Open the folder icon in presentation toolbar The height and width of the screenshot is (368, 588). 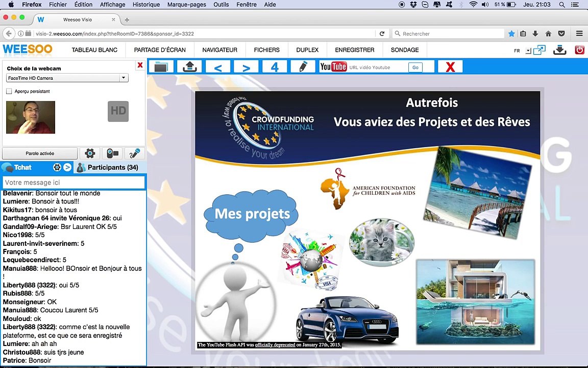(x=161, y=67)
